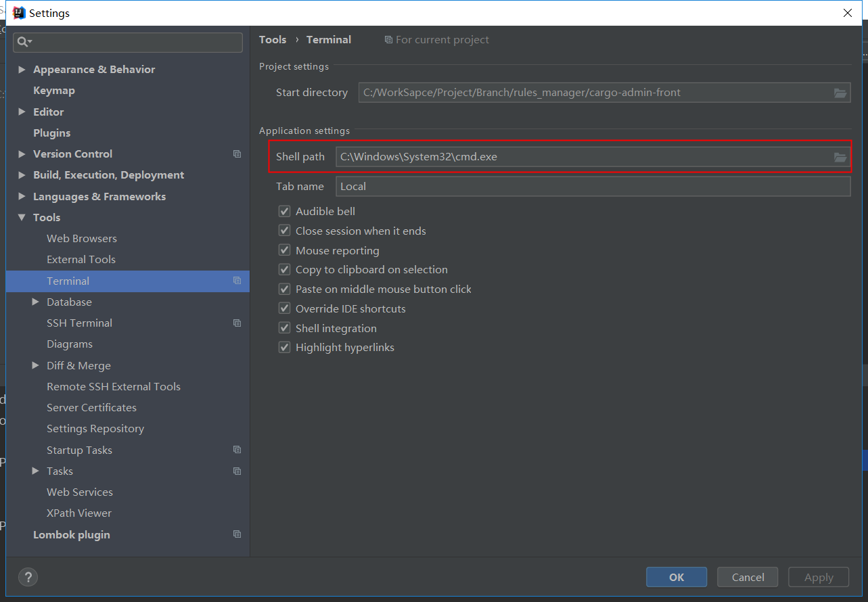Viewport: 868px width, 602px height.
Task: Toggle the Mouse reporting checkbox
Action: (x=284, y=250)
